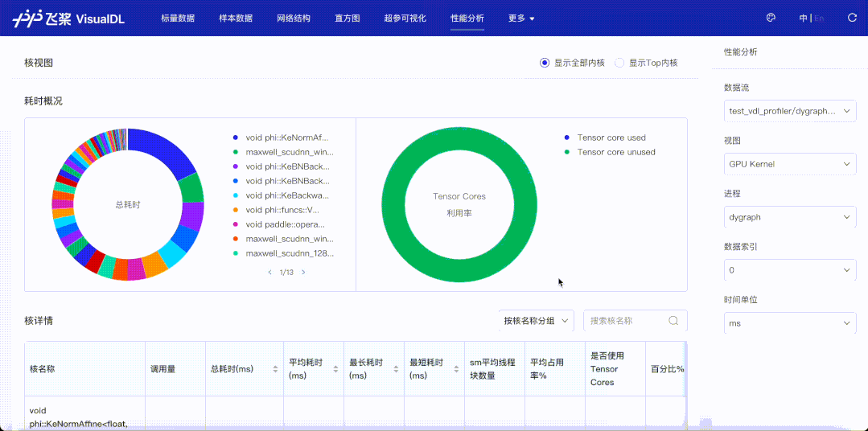This screenshot has height=431, width=868.
Task: Open the 直方图 page
Action: 347,18
